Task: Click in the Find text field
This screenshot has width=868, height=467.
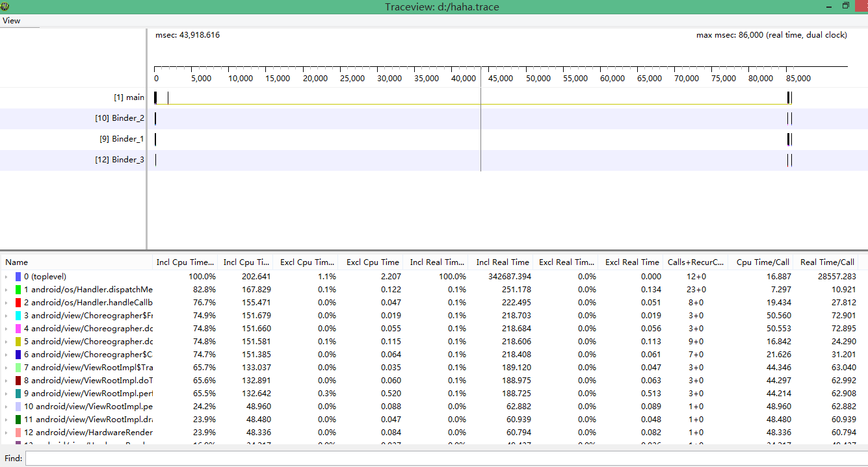Action: pyautogui.click(x=442, y=459)
